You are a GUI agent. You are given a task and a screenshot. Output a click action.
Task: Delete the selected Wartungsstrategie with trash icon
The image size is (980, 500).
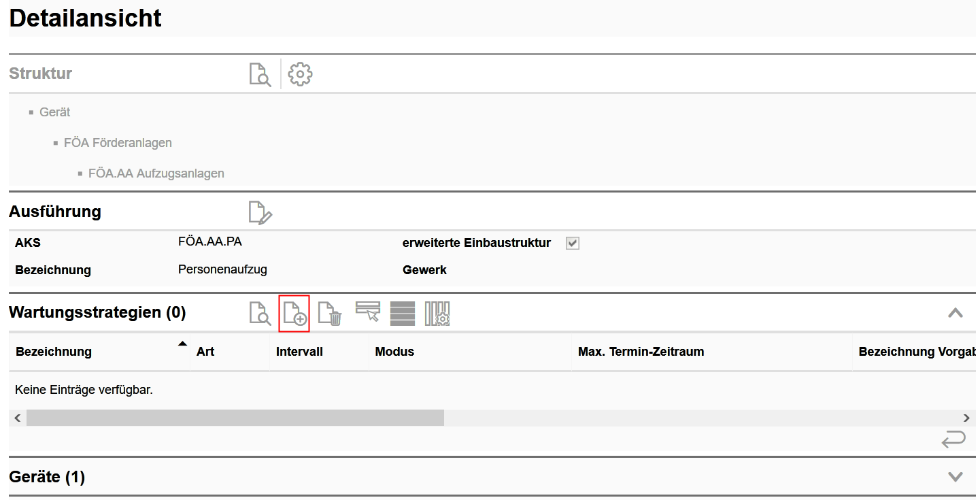tap(330, 314)
